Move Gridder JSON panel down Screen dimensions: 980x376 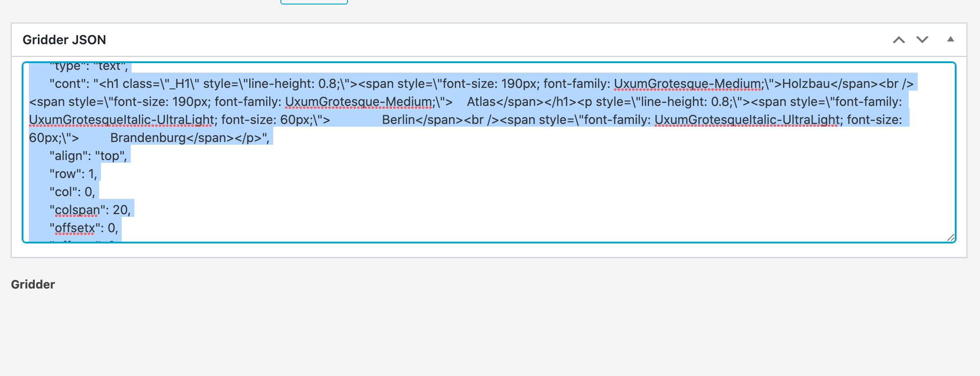922,40
